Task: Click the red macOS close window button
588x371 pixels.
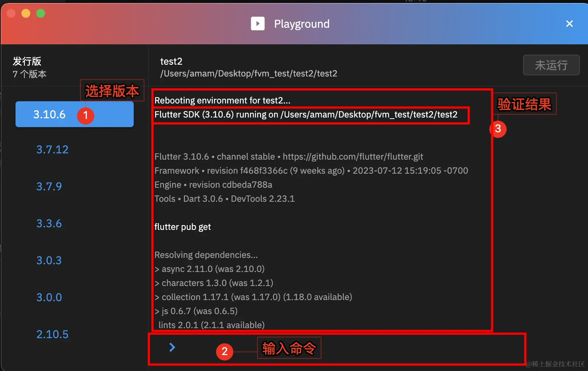Action: [11, 13]
